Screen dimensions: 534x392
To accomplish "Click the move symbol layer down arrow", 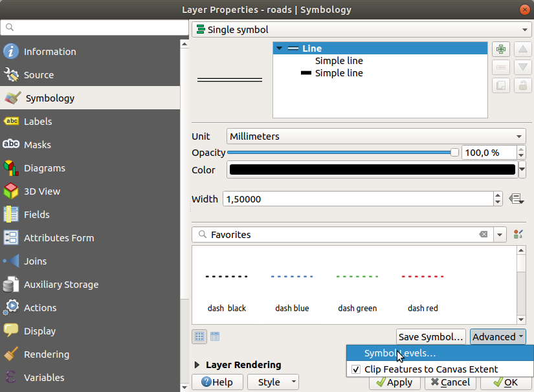I will pos(522,67).
